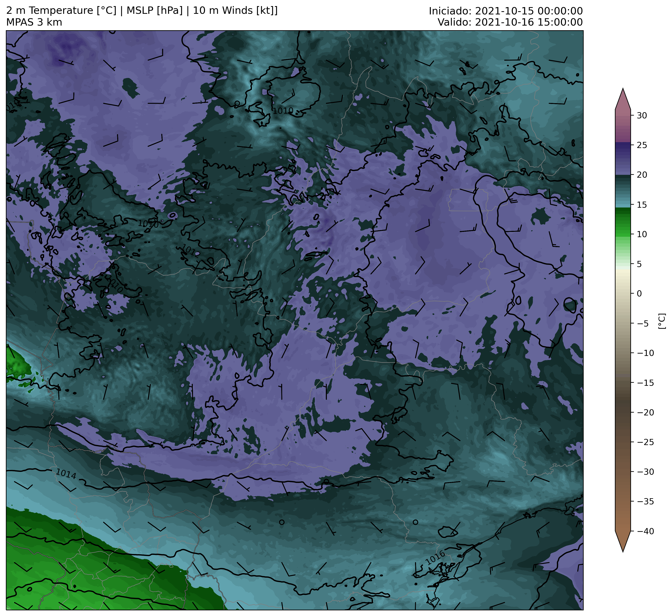Click the '[°C]' colorbar unit label

click(662, 321)
